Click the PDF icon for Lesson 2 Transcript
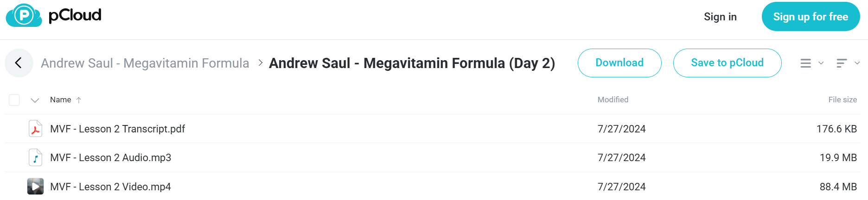This screenshot has height=200, width=868. [x=35, y=129]
